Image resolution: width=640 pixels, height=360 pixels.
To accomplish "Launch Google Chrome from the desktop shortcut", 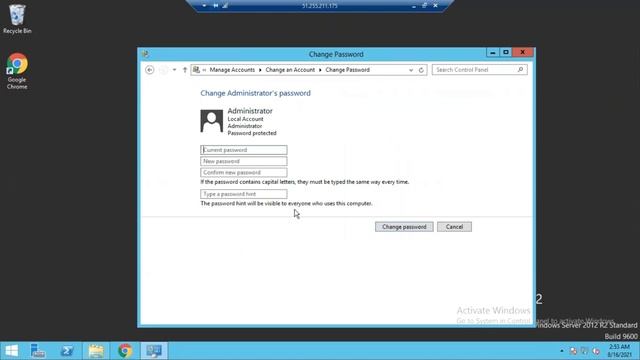I will pos(17,71).
